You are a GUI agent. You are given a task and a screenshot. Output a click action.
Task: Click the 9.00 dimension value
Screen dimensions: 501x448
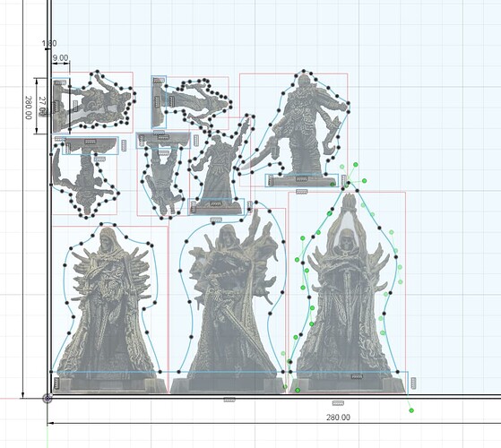coord(60,58)
